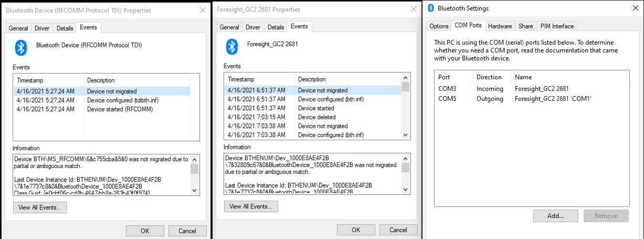Open the Hardware tab in Bluetooth Settings

coord(500,26)
